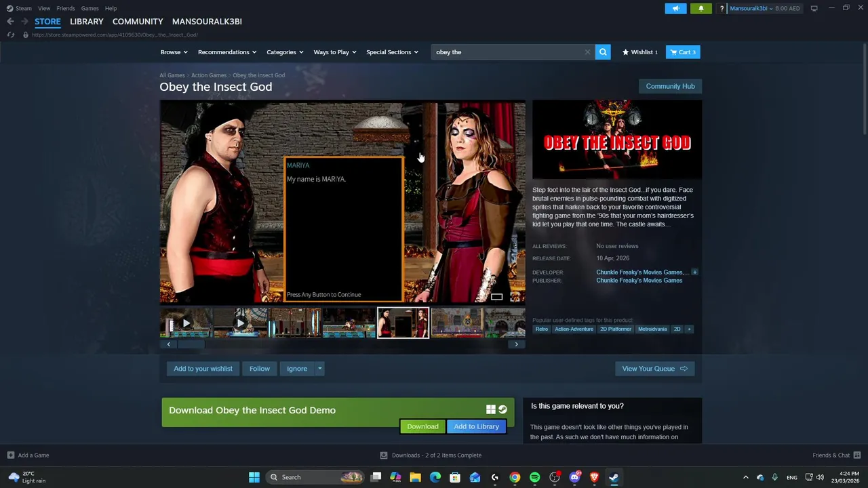Open Downloads status in the bottom bar
The image size is (868, 488).
[x=431, y=455]
